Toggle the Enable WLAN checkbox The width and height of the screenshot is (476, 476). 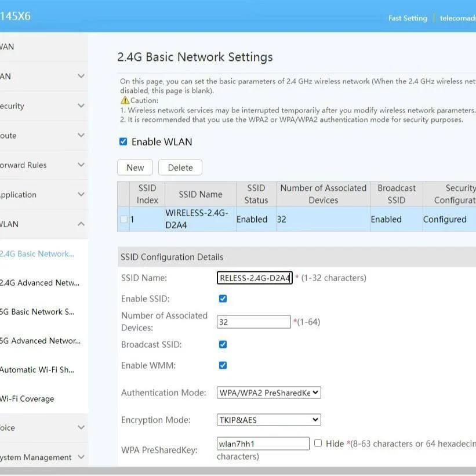pos(123,141)
